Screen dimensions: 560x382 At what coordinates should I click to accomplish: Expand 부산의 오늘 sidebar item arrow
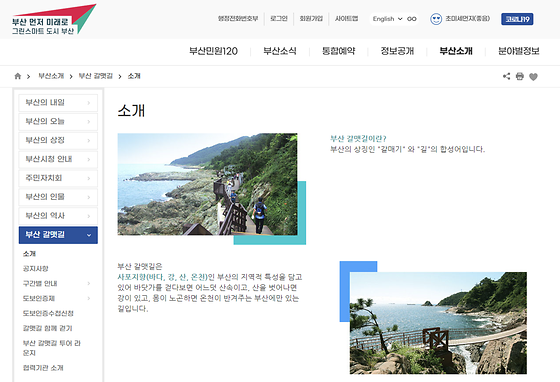89,122
